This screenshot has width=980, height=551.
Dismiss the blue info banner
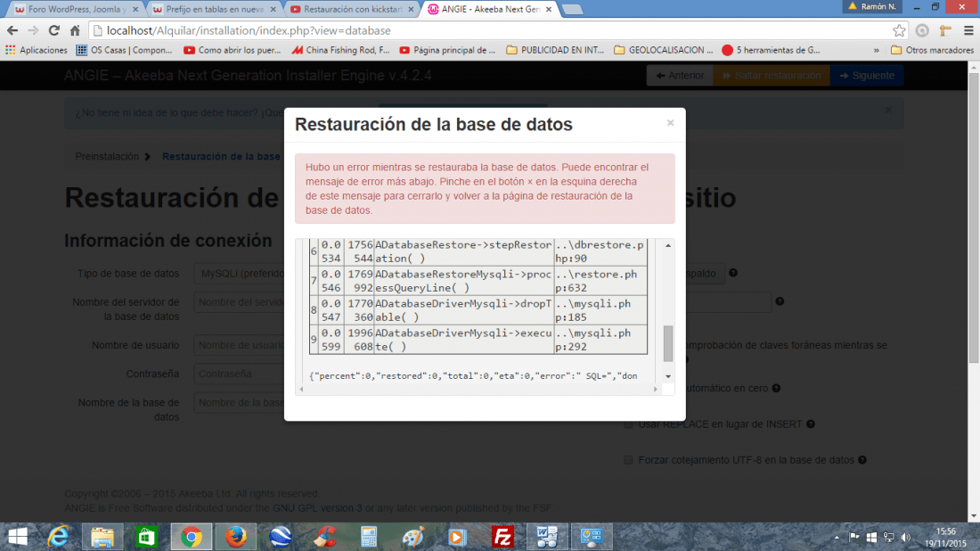click(x=888, y=110)
